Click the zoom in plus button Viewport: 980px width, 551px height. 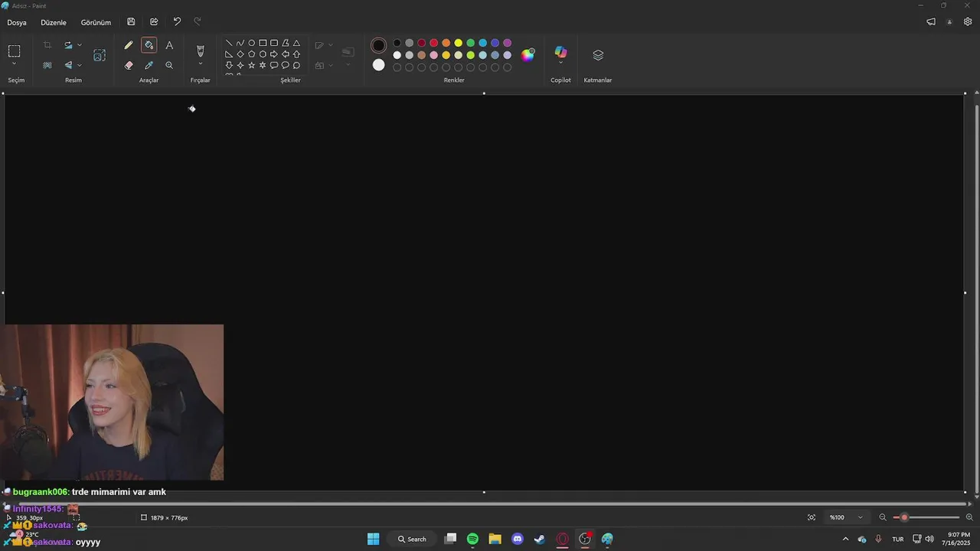[969, 517]
